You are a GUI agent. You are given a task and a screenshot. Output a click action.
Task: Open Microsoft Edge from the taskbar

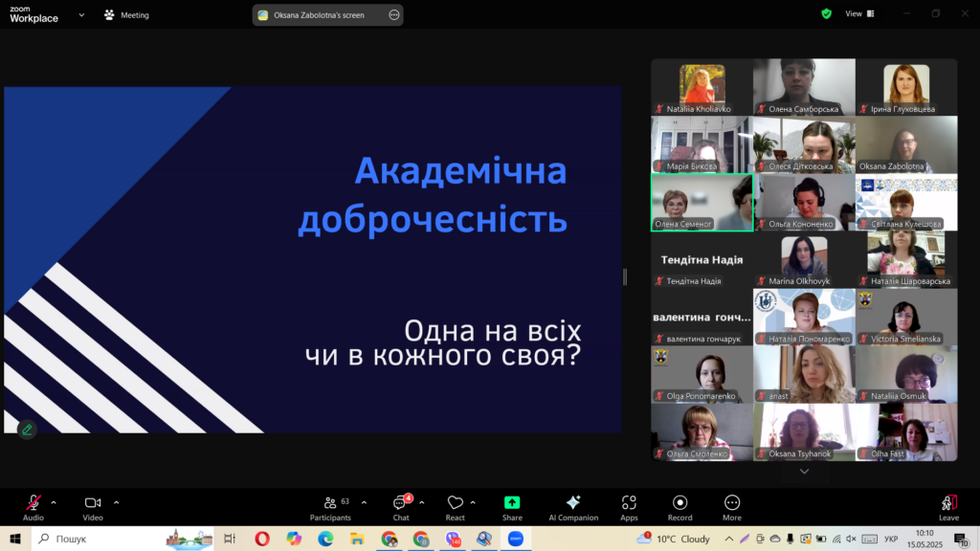click(x=325, y=539)
